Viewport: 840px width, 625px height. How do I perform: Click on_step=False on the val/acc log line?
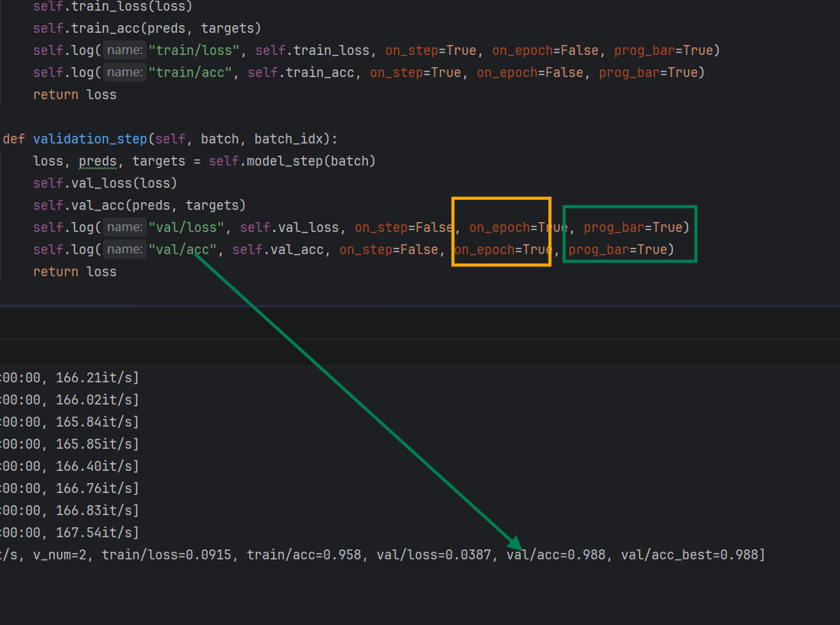tap(389, 250)
